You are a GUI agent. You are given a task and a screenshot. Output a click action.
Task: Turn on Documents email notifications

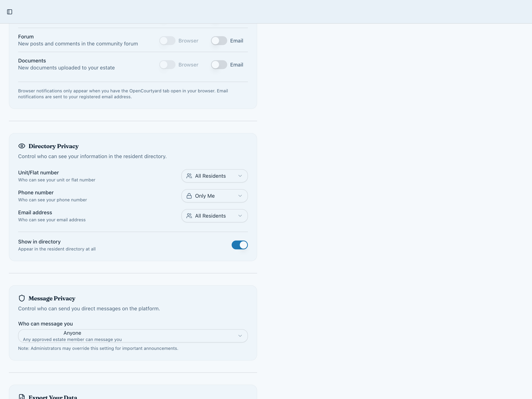219,65
